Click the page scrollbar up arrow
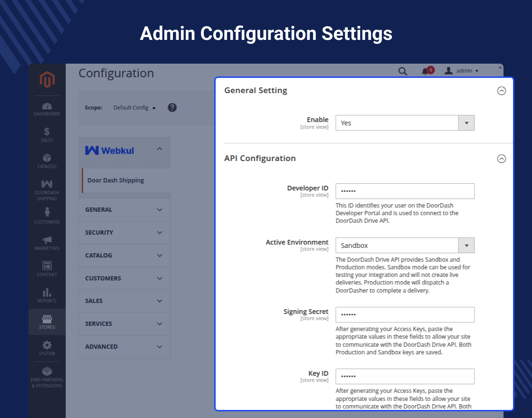Screen dimensions: 532x418 point(500,67)
